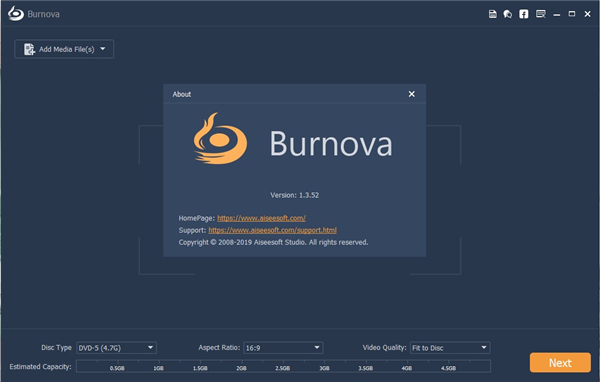The height and width of the screenshot is (382, 600).
Task: Open the chat support icon
Action: [x=508, y=14]
